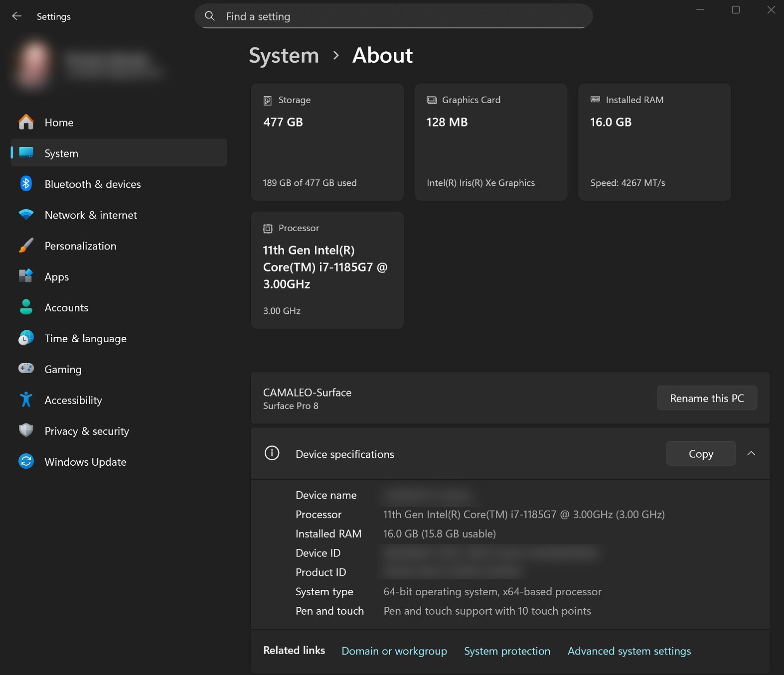
Task: Go back using the arrow icon
Action: click(x=16, y=16)
